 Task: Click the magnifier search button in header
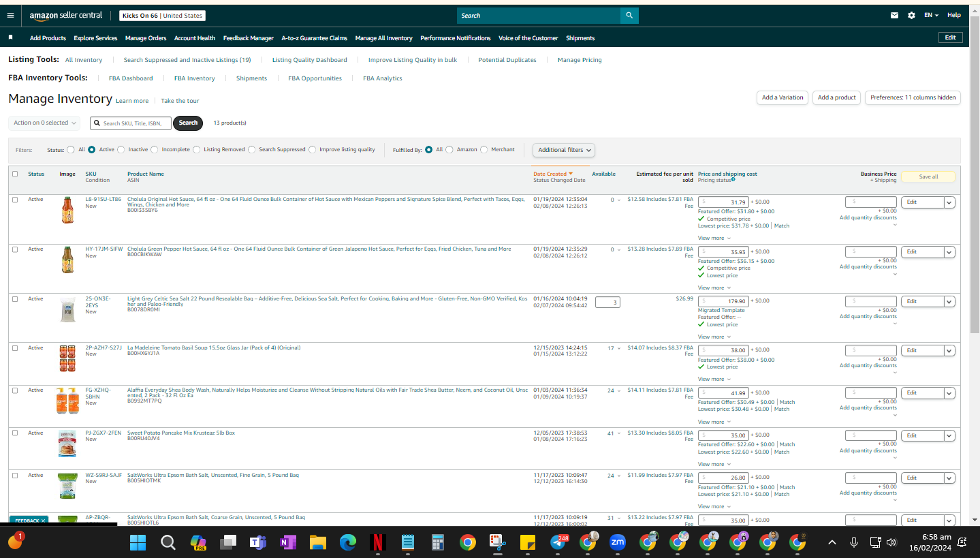629,15
